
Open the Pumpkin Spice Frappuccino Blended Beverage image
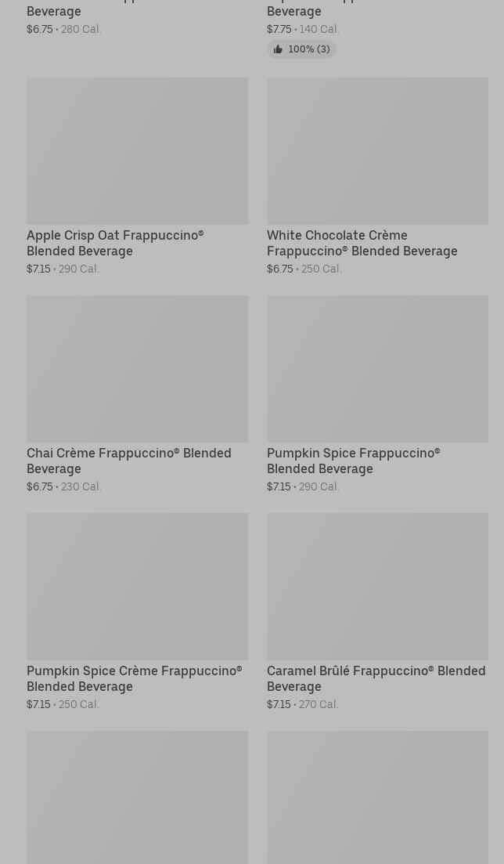coord(377,368)
